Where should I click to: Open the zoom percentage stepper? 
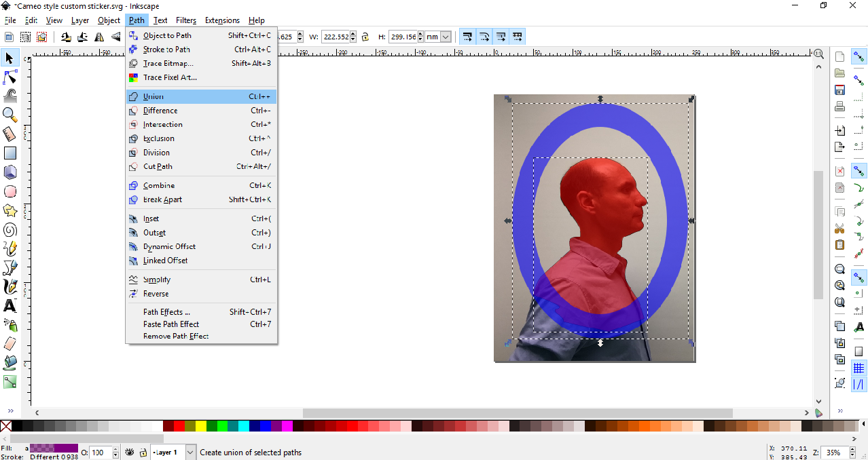point(853,452)
